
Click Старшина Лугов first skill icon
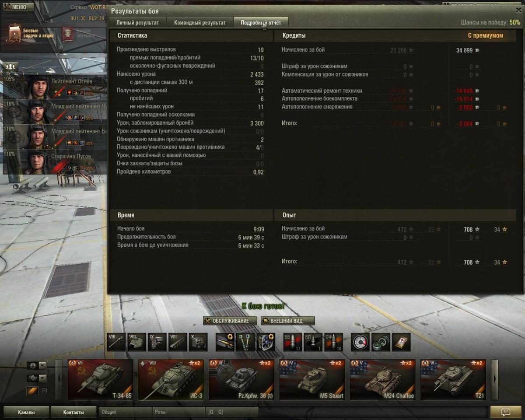point(69,168)
